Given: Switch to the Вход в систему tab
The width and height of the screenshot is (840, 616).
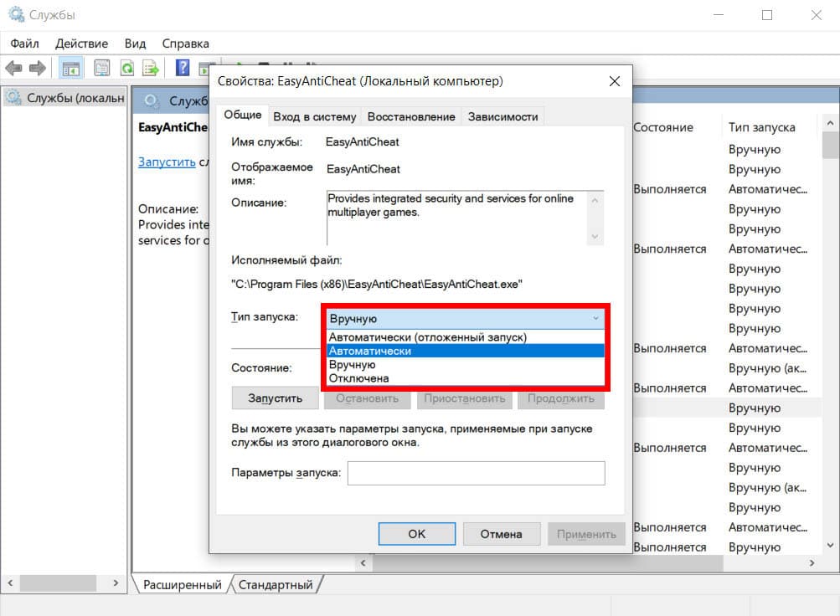Looking at the screenshot, I should coord(314,116).
